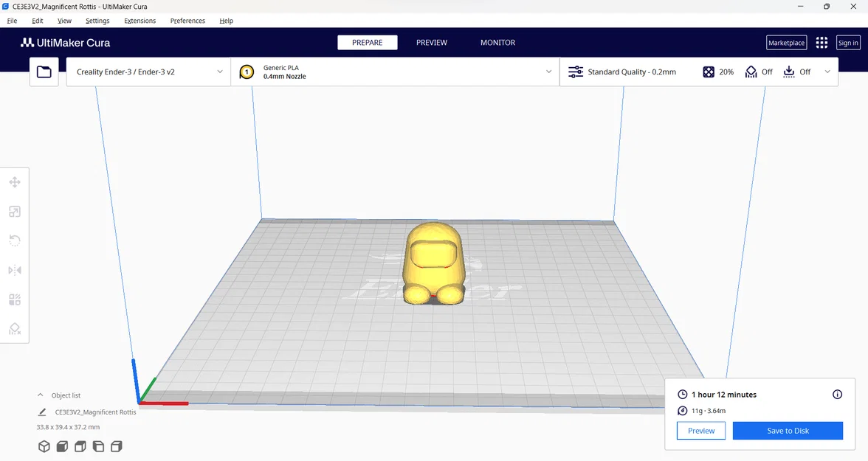Select the Scale tool
Image resolution: width=868 pixels, height=461 pixels.
tap(15, 212)
